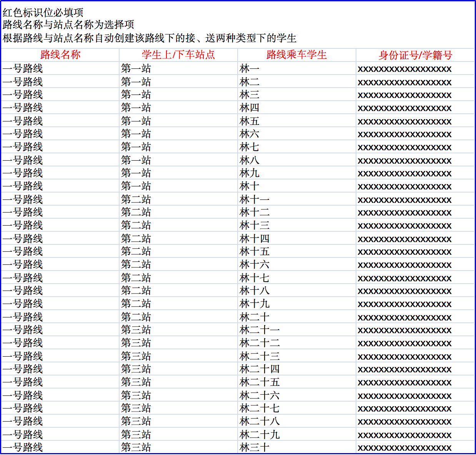Select student cell 林十二
The width and height of the screenshot is (476, 455).
tap(297, 212)
